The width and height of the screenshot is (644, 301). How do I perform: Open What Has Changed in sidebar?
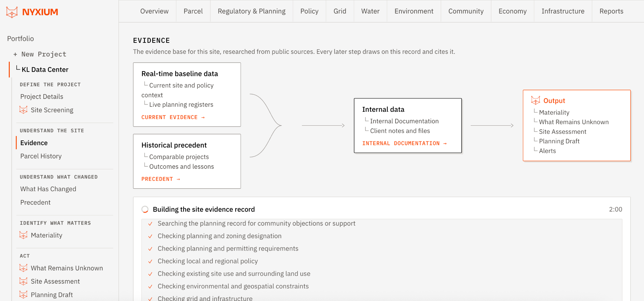coord(48,189)
